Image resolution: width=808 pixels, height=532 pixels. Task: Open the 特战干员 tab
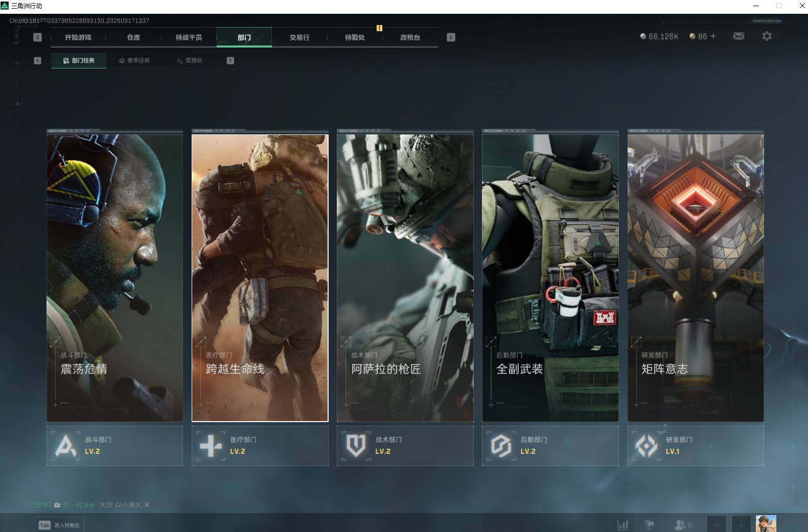189,37
